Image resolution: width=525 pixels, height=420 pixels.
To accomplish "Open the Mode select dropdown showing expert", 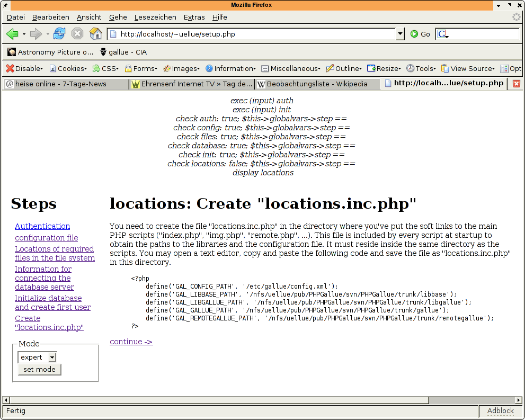I will tap(37, 358).
